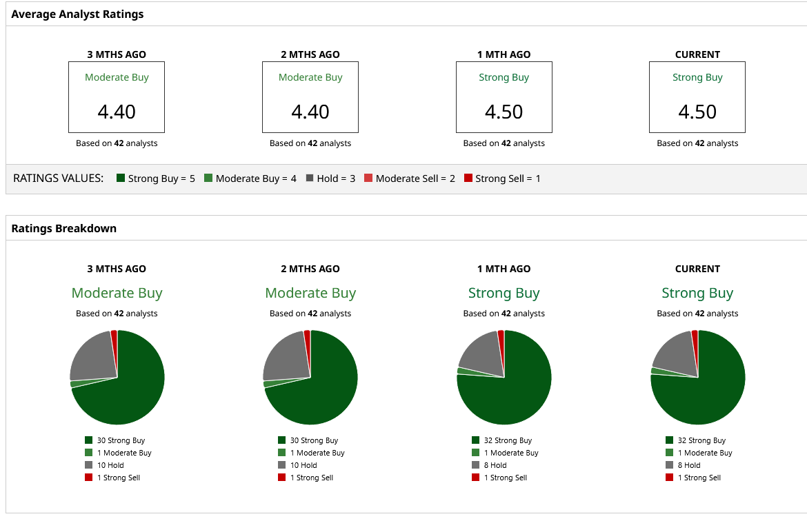The image size is (807, 532).
Task: Click the 3 MTHS AGO pie chart
Action: (117, 377)
